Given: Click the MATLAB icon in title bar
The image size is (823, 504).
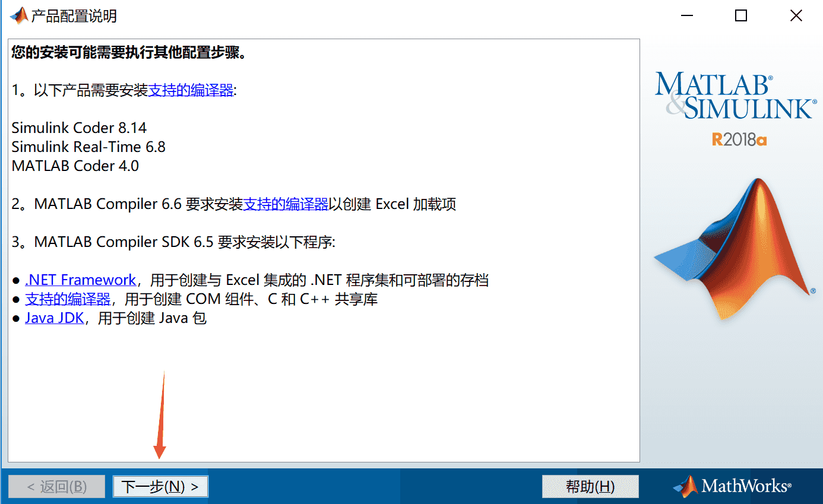Looking at the screenshot, I should point(18,15).
